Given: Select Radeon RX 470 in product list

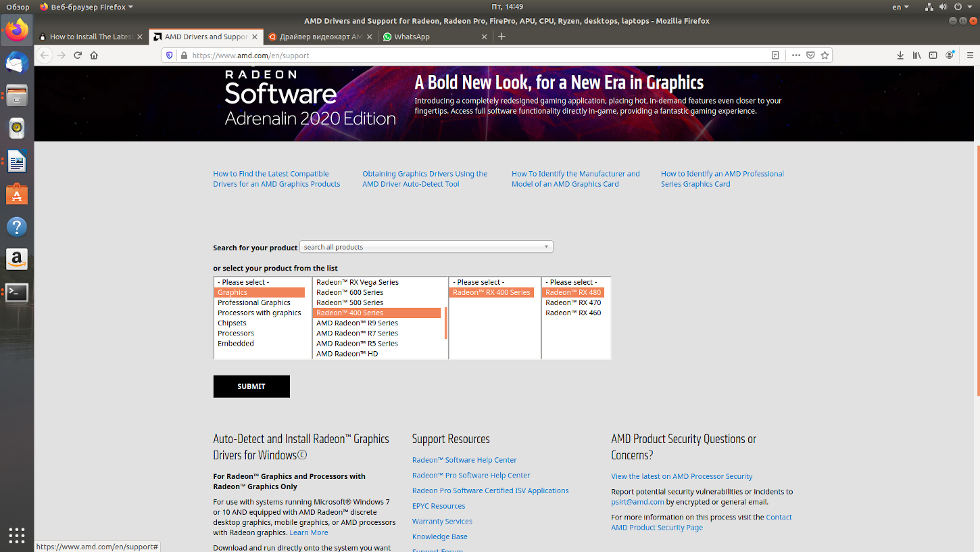Looking at the screenshot, I should 573,302.
